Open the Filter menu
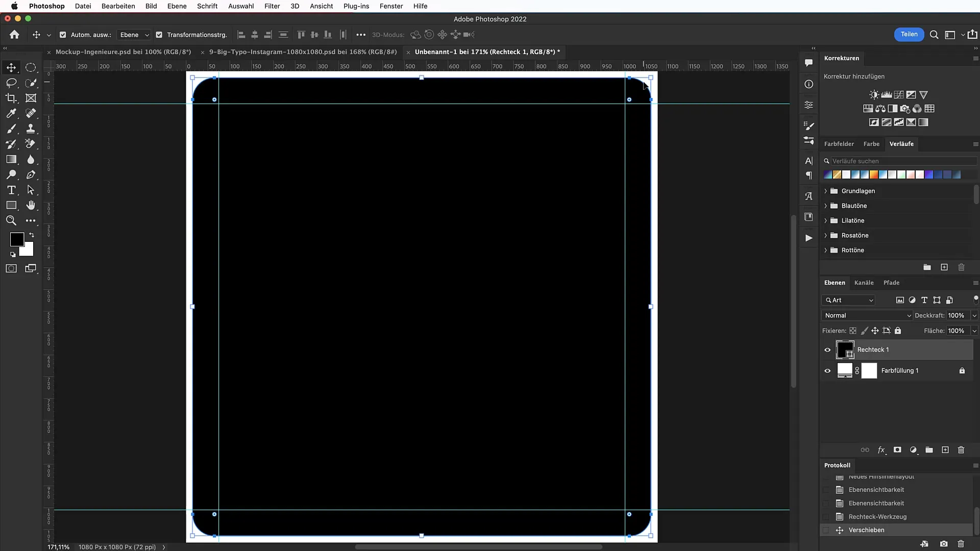 [272, 6]
